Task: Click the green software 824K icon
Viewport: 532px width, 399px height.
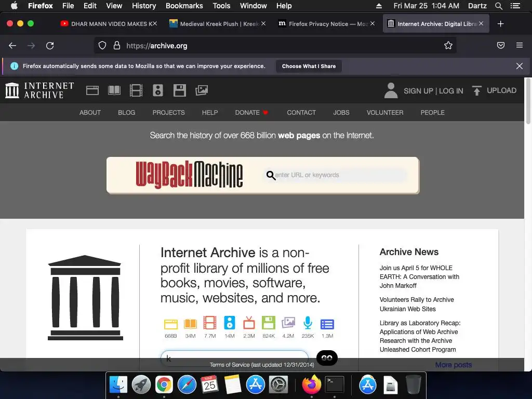Action: coord(269,323)
